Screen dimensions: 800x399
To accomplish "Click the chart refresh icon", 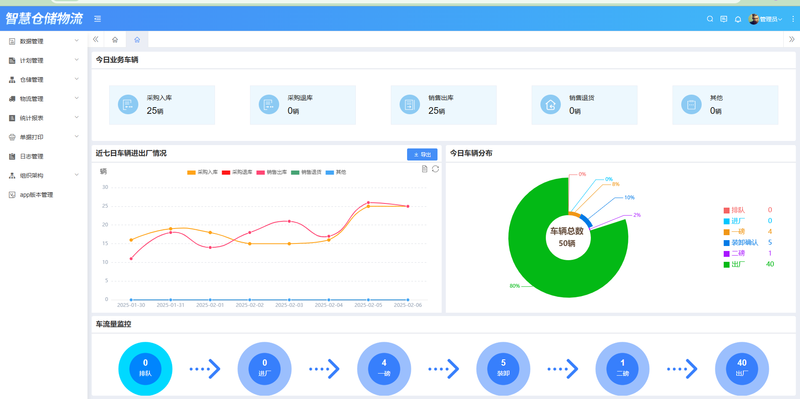I will 435,169.
